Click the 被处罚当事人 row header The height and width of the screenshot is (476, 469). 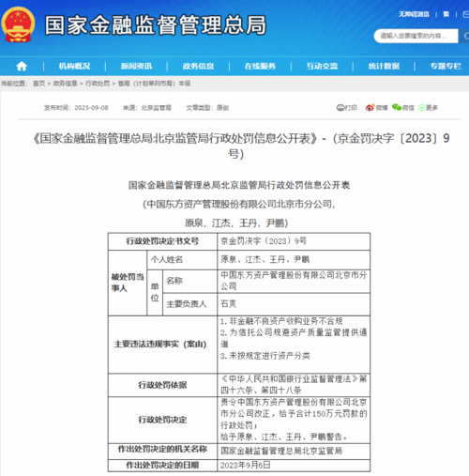tap(128, 283)
